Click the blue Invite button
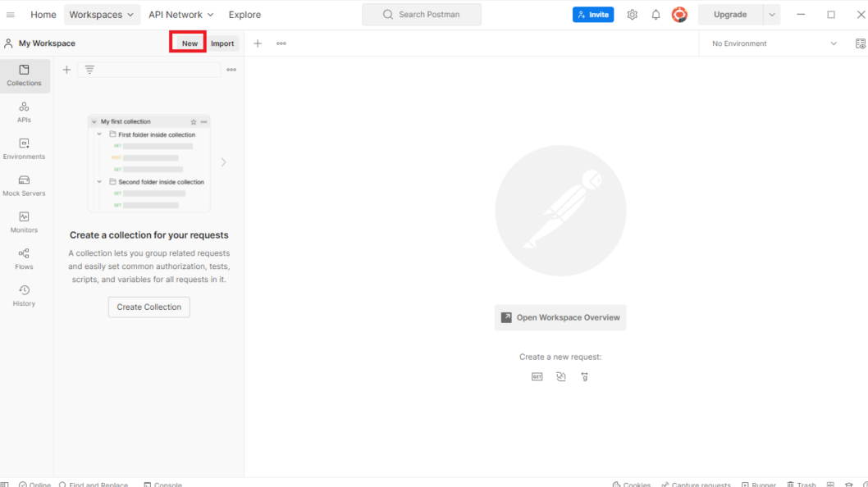This screenshot has height=487, width=868. pos(593,15)
